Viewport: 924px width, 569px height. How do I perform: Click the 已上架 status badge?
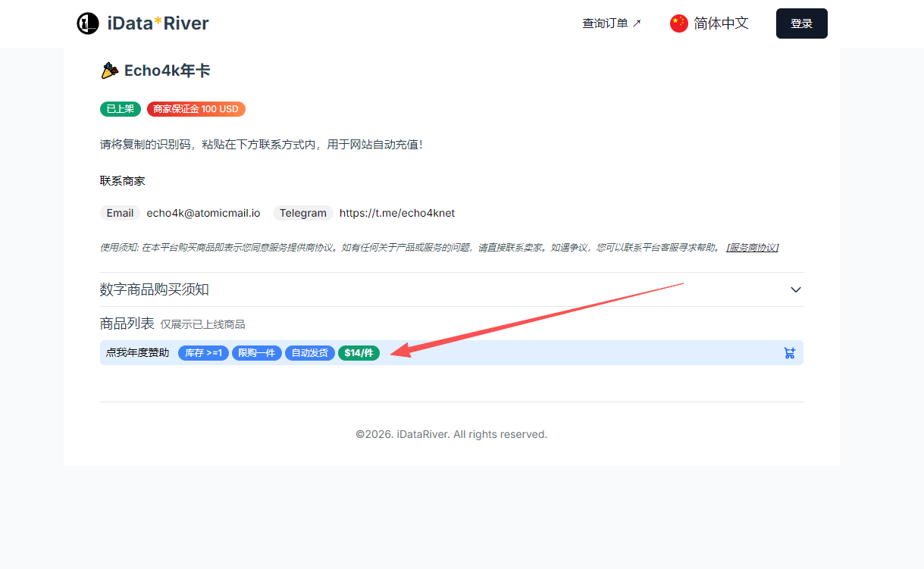pos(121,109)
